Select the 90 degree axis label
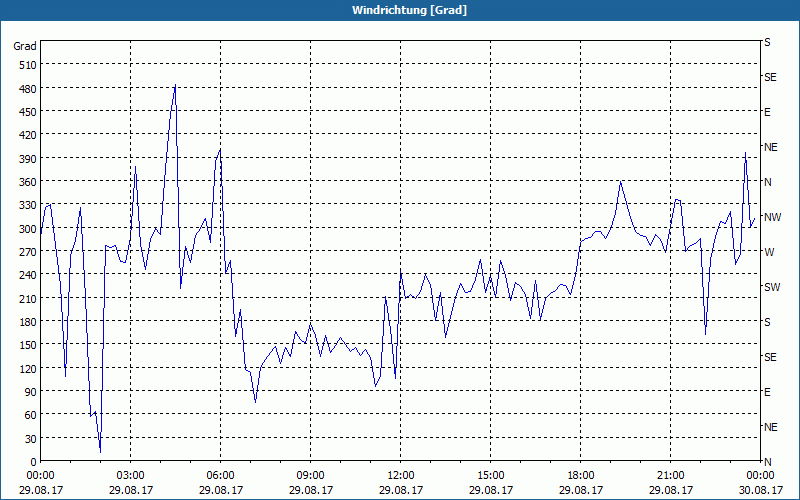 pos(31,391)
